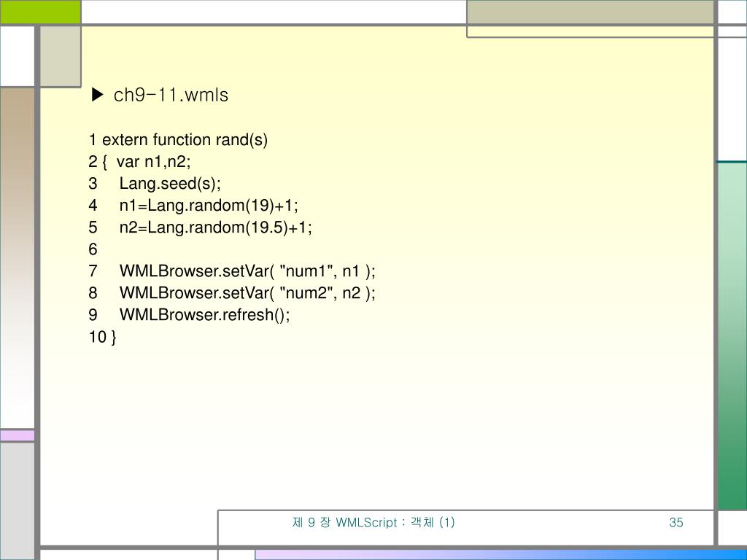Image resolution: width=747 pixels, height=560 pixels.
Task: Click line 10 closing brace
Action: tap(102, 337)
